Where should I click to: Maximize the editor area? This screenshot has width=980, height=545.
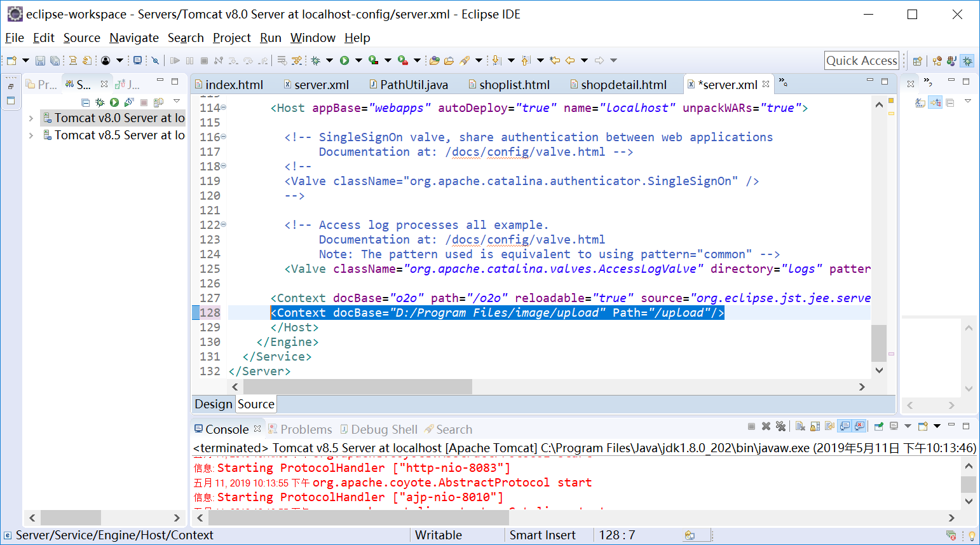point(885,81)
